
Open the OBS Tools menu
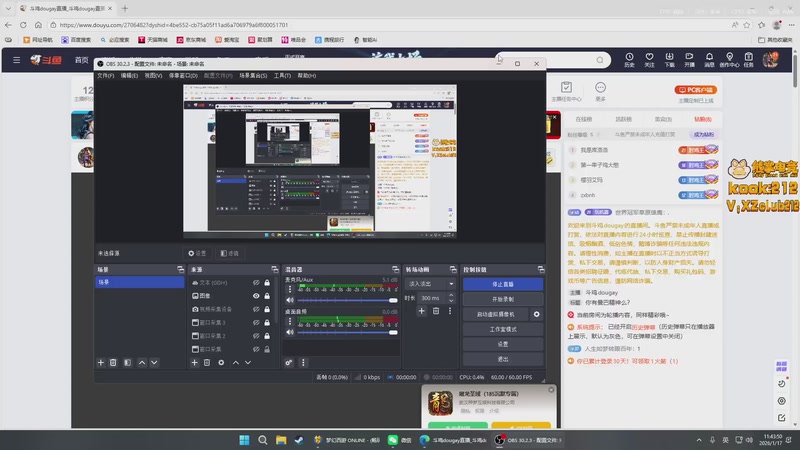tap(282, 76)
